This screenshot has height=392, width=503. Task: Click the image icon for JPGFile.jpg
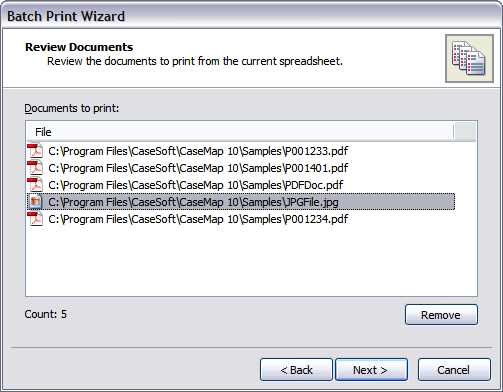35,202
